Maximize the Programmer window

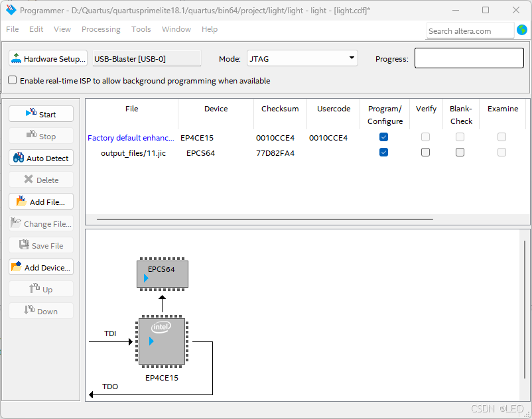pos(486,10)
